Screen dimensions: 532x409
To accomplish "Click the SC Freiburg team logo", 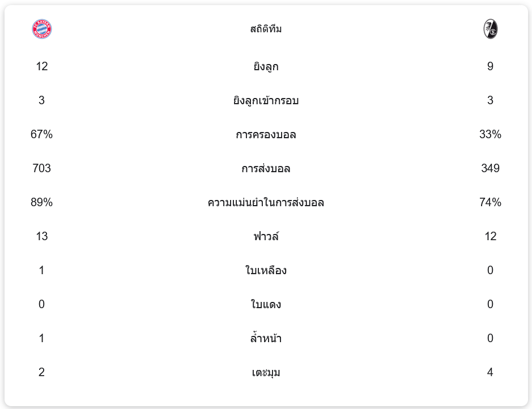I will [x=490, y=29].
